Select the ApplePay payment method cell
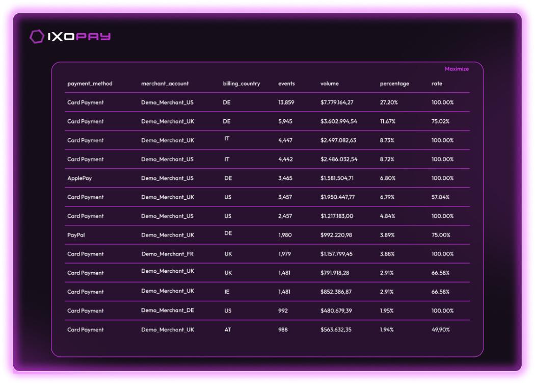Viewport: 535px width, 392px height. click(x=79, y=178)
